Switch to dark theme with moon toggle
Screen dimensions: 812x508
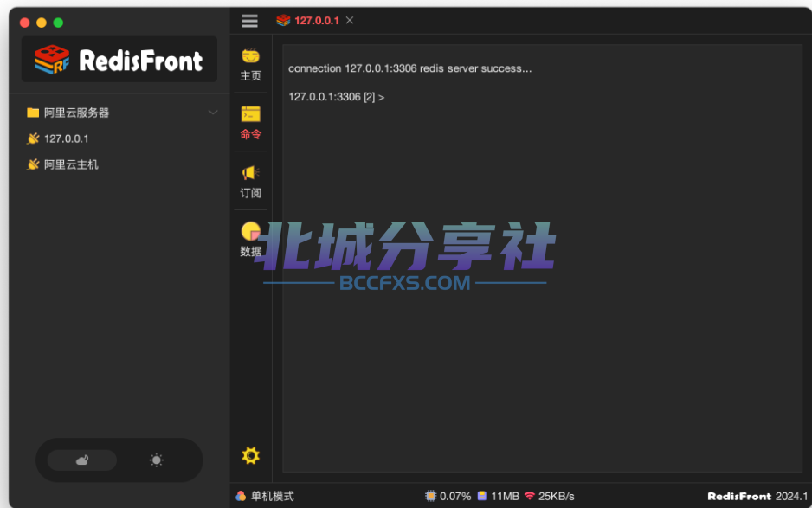point(82,460)
